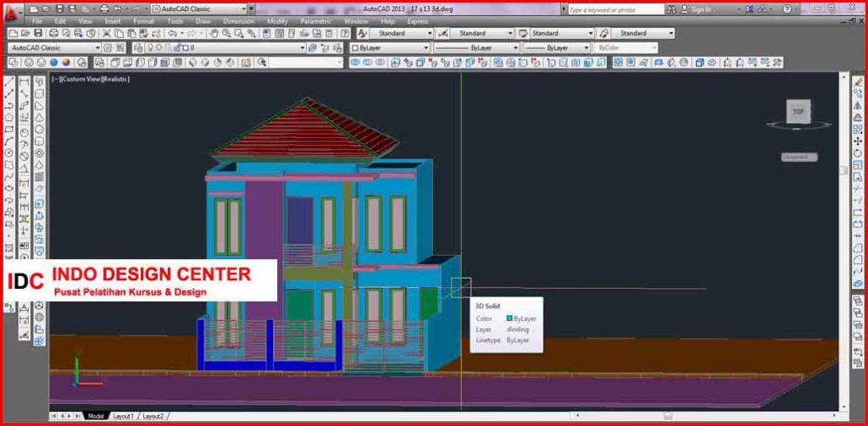
Task: Click the TOP face of ViewCube
Action: point(798,111)
